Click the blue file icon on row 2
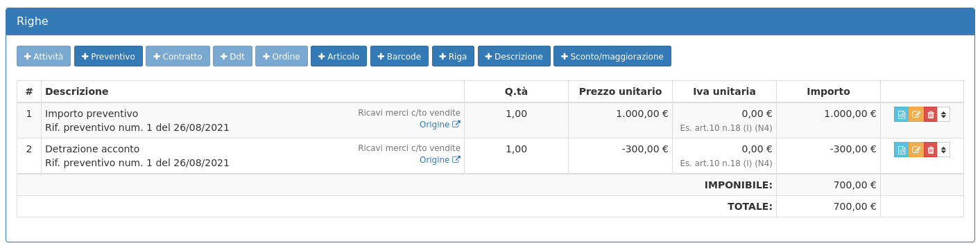 901,150
